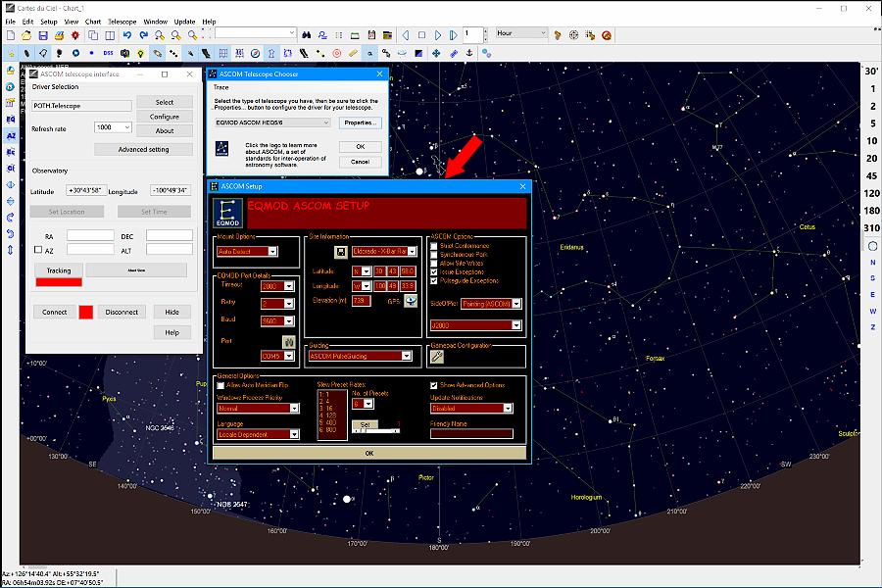This screenshot has height=588, width=882.
Task: Click the Advanced setting button
Action: (x=143, y=149)
